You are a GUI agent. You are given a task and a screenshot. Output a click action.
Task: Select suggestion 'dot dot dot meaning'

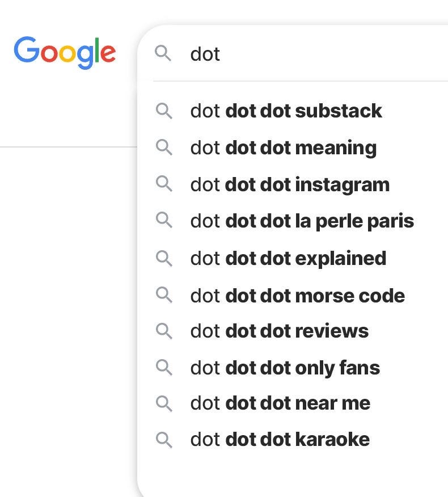283,148
